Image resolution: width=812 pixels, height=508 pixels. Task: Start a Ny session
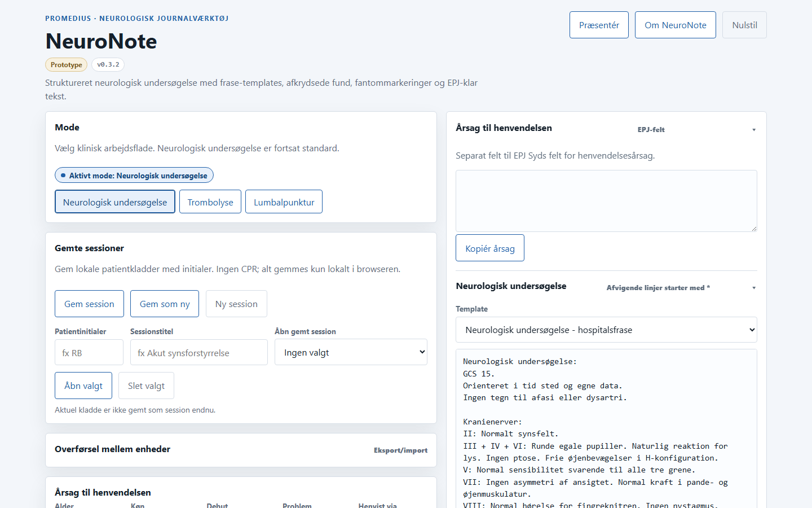click(236, 304)
